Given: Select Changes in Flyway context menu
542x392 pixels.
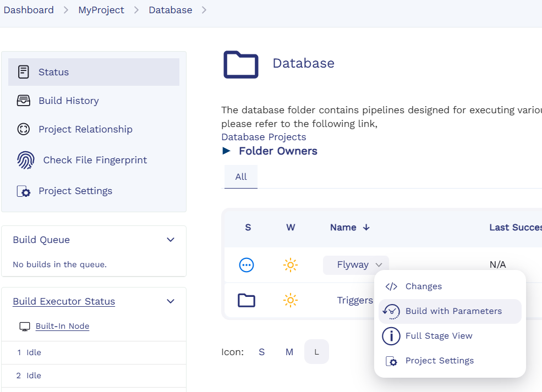Looking at the screenshot, I should pos(423,286).
